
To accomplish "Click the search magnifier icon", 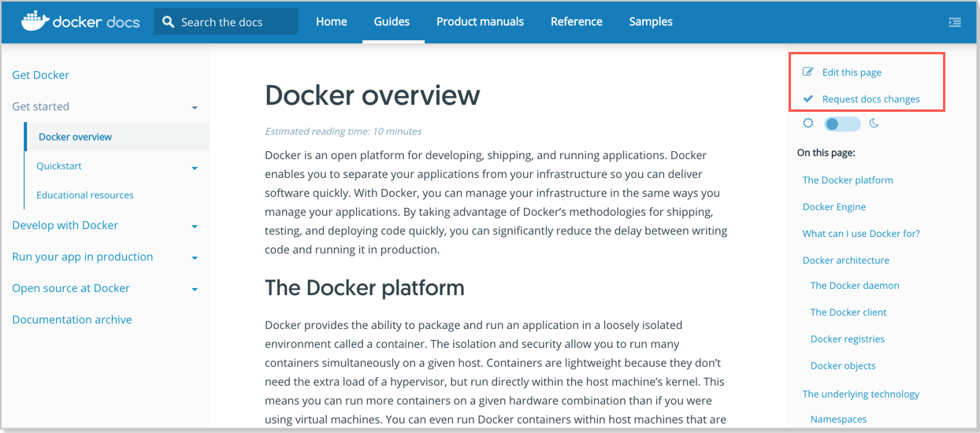I will pos(168,22).
